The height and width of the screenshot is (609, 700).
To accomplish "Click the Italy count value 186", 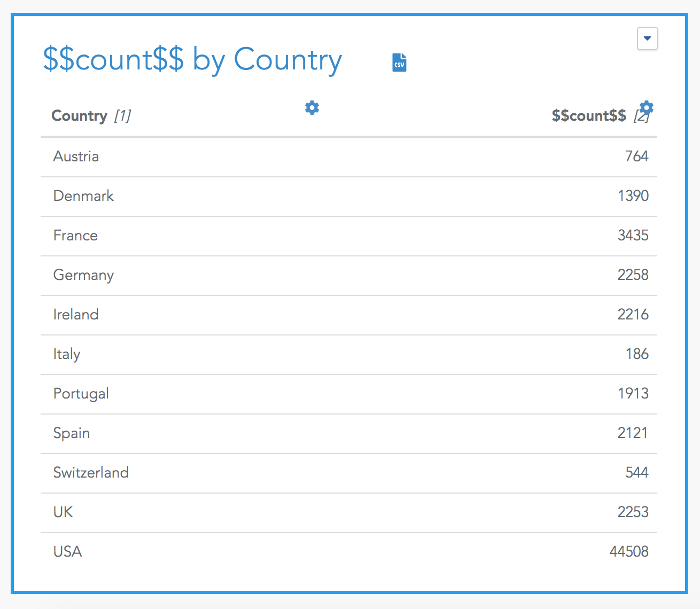I will pyautogui.click(x=637, y=354).
